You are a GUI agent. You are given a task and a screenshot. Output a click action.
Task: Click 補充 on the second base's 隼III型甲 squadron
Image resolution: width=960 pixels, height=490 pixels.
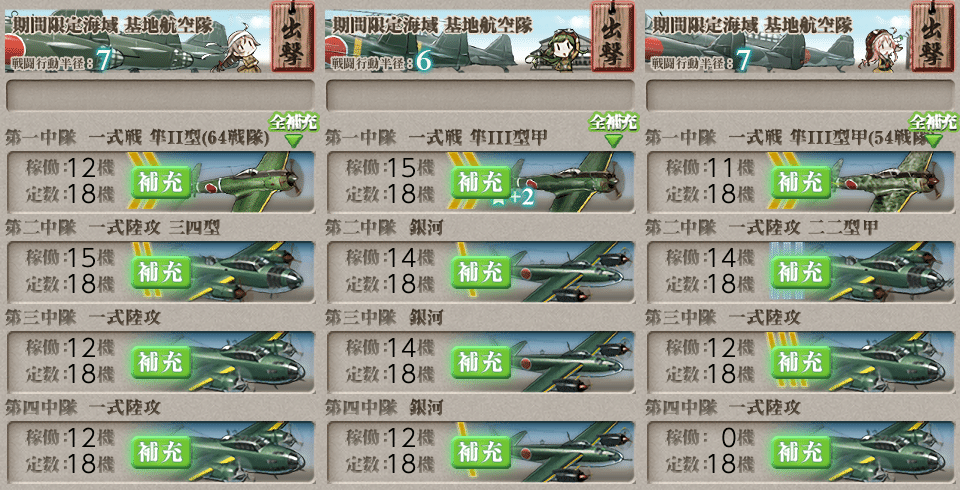pos(481,182)
